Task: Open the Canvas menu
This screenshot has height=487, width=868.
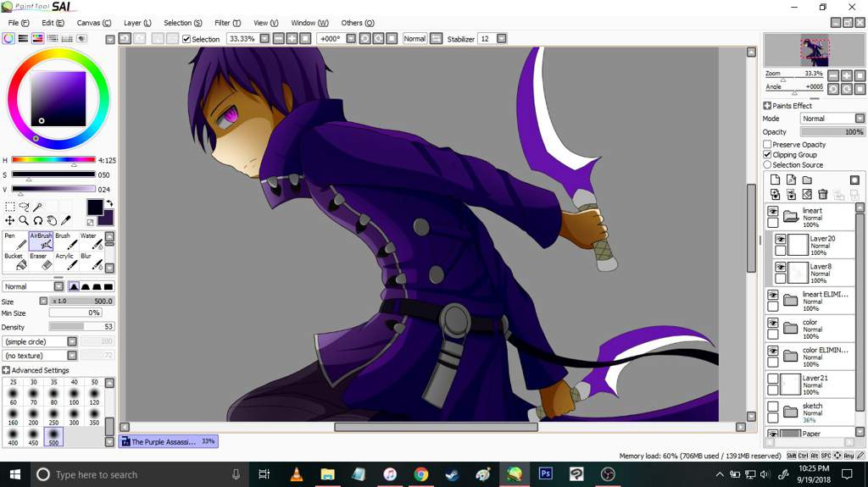Action: 93,23
